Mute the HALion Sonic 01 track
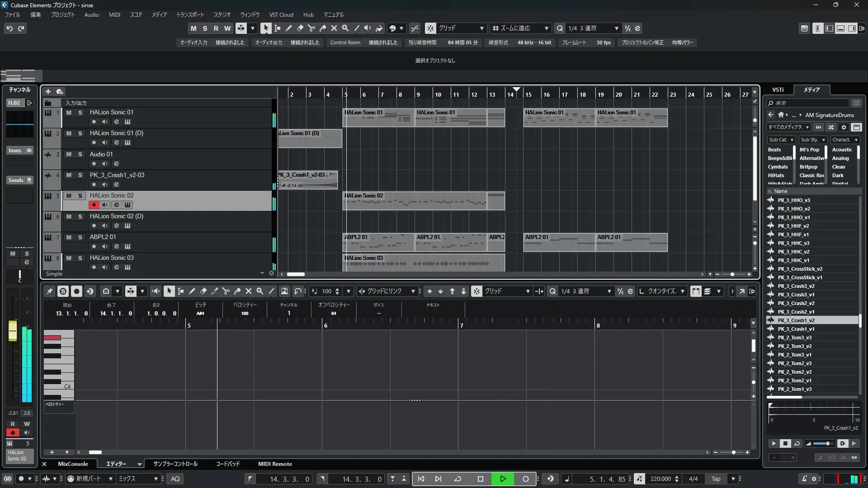 coord(69,113)
